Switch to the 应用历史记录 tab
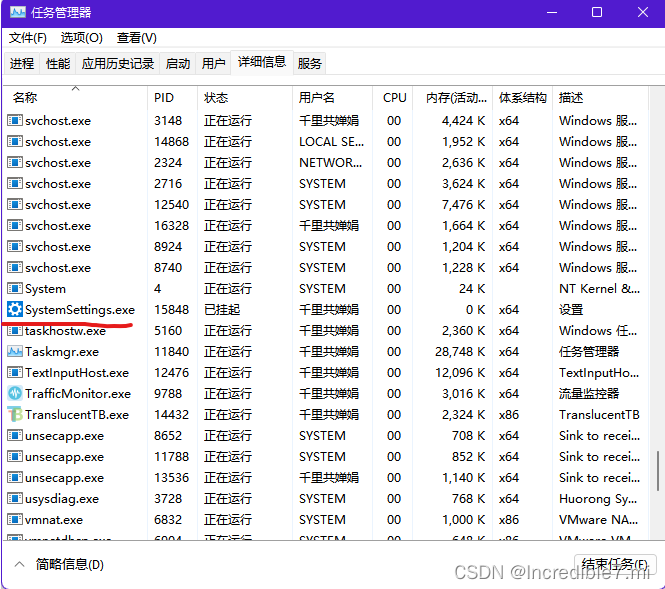The height and width of the screenshot is (589, 665). point(117,64)
